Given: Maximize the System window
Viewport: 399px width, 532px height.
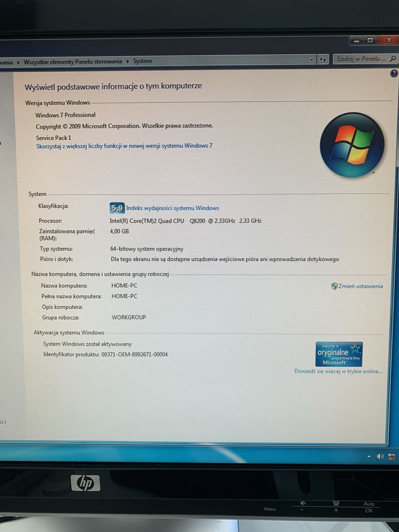Looking at the screenshot, I should (x=370, y=40).
